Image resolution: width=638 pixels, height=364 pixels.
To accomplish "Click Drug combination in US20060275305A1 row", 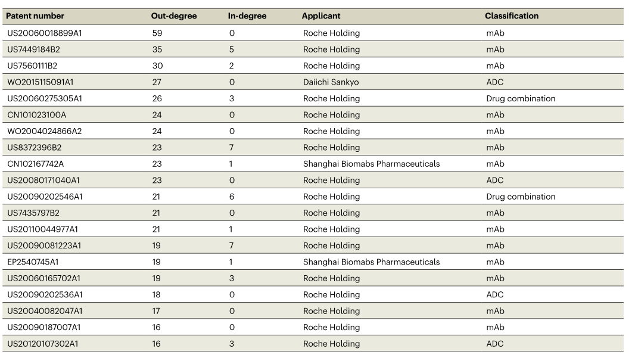I will [520, 99].
